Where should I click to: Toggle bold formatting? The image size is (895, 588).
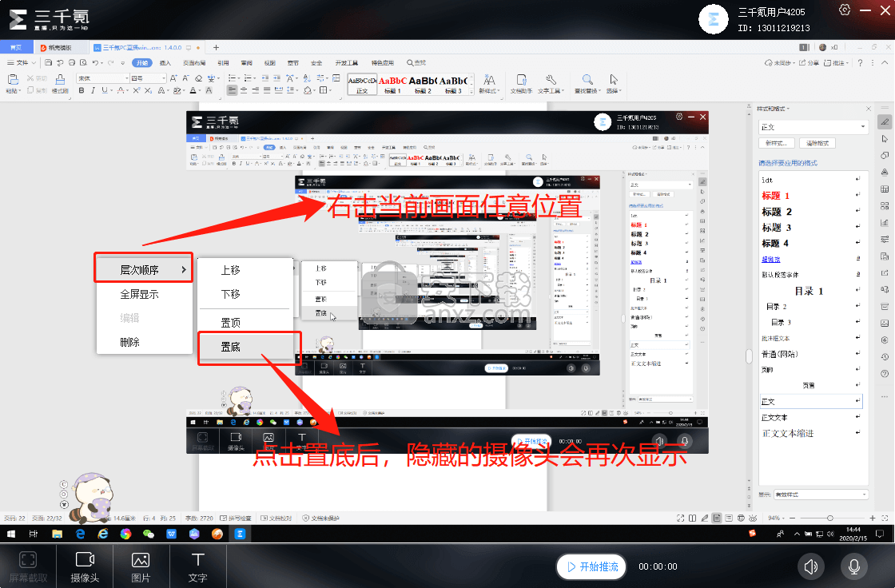point(82,90)
